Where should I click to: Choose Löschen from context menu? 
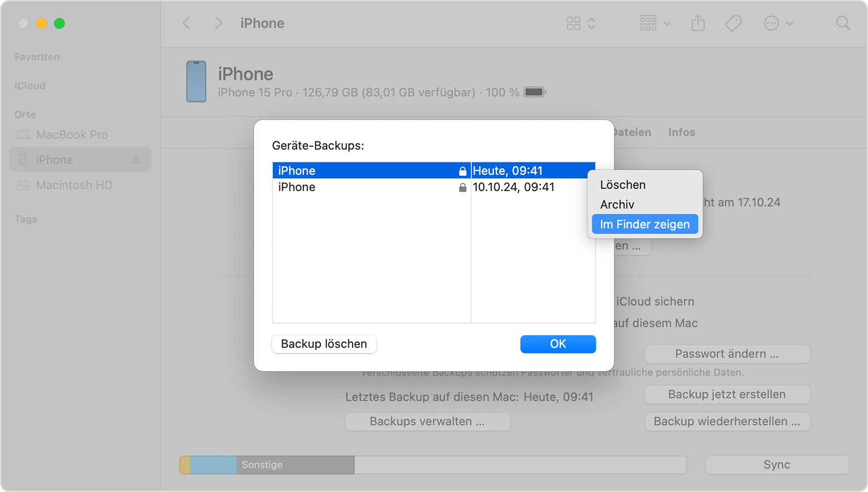tap(645, 185)
